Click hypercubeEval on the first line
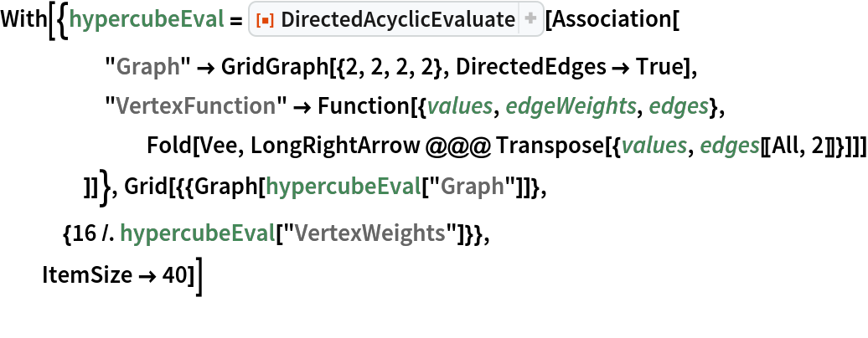 click(147, 18)
